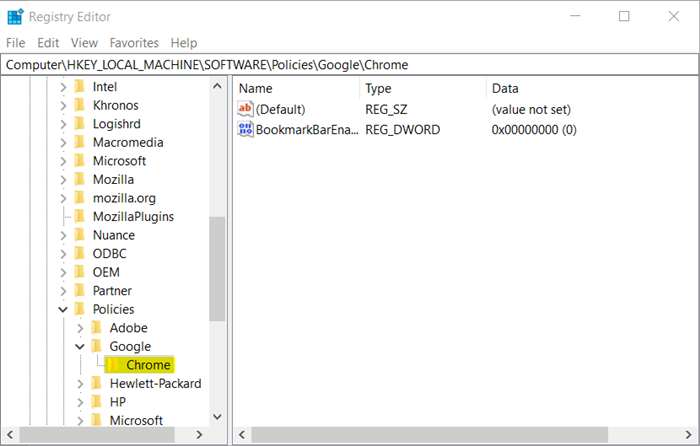
Task: Expand the Nuance key
Action: point(63,235)
